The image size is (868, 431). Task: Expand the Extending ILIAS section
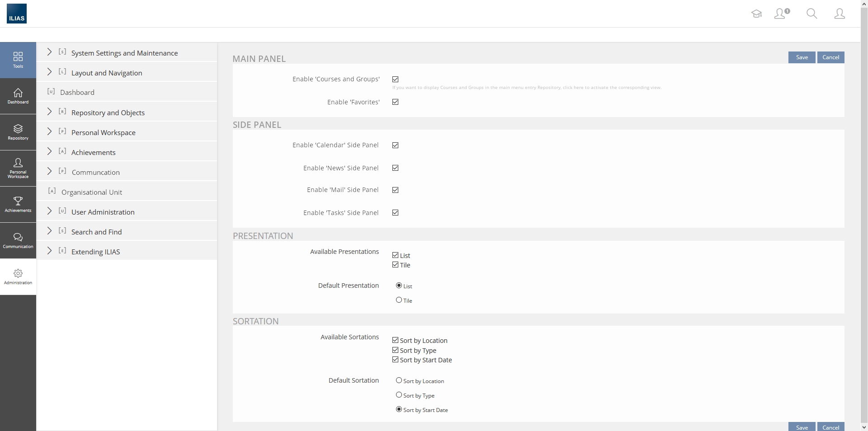(50, 251)
